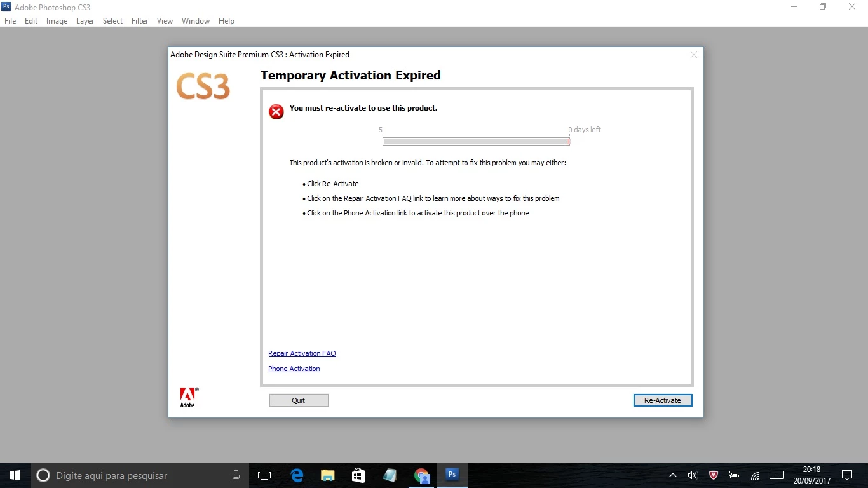Open the View menu

point(165,21)
